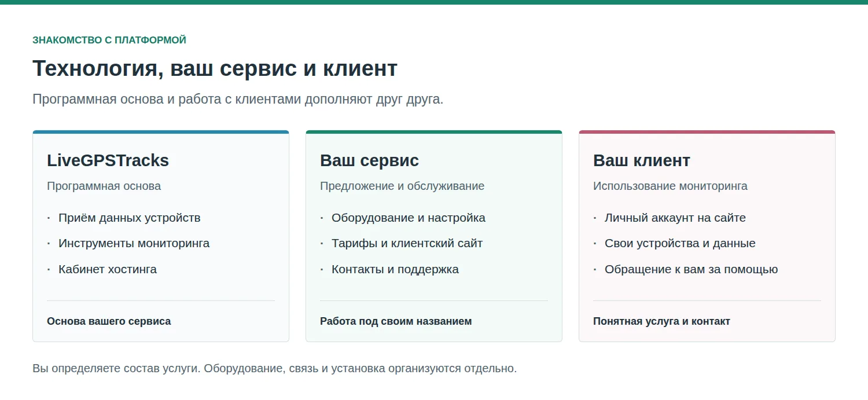Select the 'LiveGPSTracks' card title
The image size is (868, 400).
[108, 160]
